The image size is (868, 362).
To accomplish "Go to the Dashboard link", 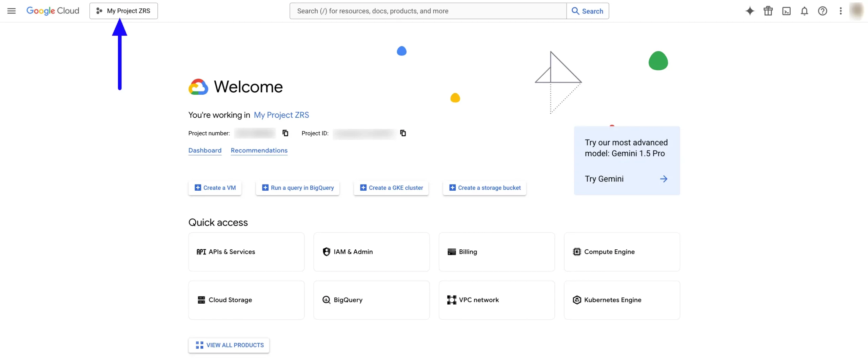I will point(205,150).
